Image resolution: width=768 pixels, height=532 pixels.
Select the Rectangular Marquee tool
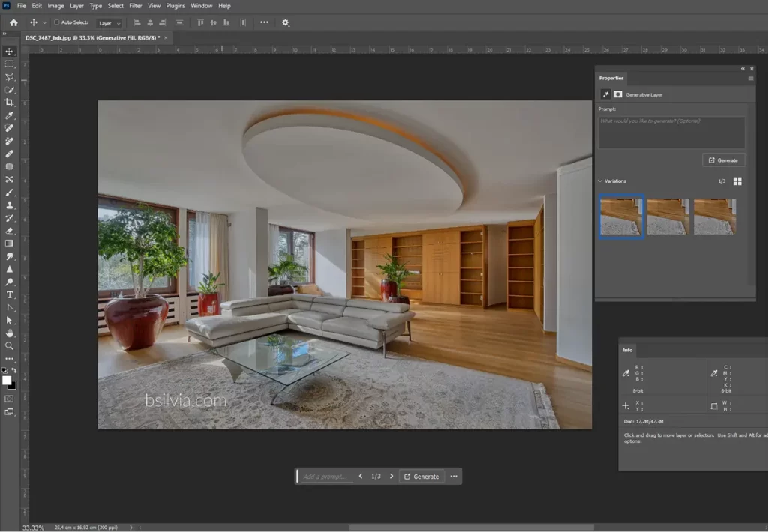[9, 64]
